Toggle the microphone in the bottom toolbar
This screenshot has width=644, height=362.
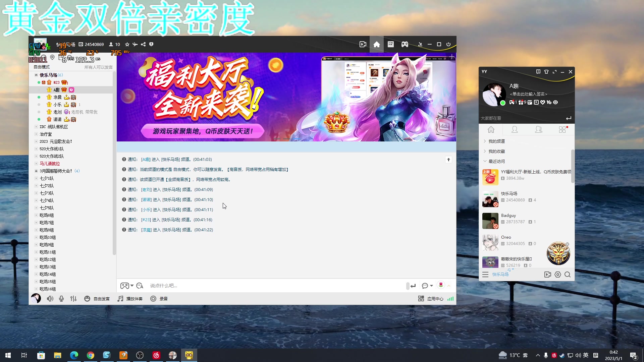(x=61, y=299)
